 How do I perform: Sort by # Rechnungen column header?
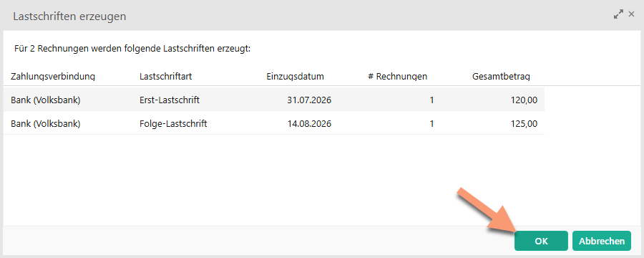(x=398, y=77)
